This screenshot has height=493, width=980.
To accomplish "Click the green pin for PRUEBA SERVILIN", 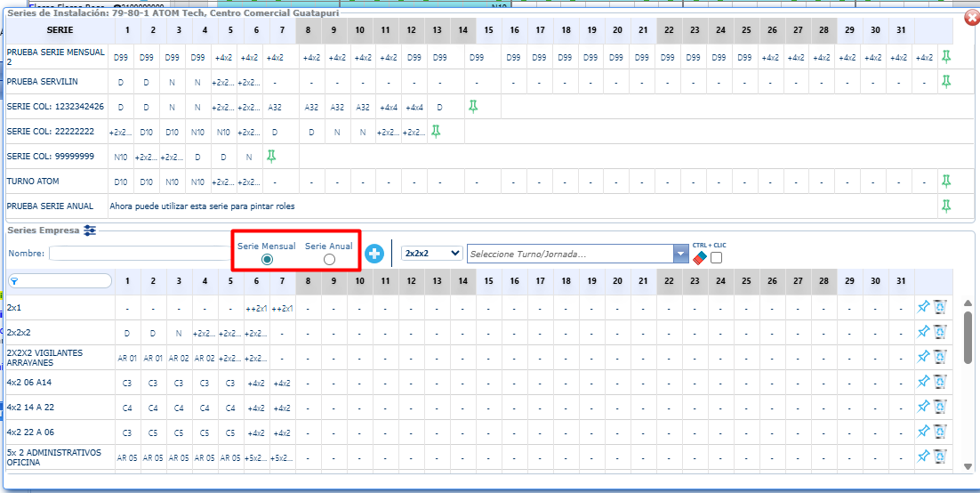I will 946,82.
